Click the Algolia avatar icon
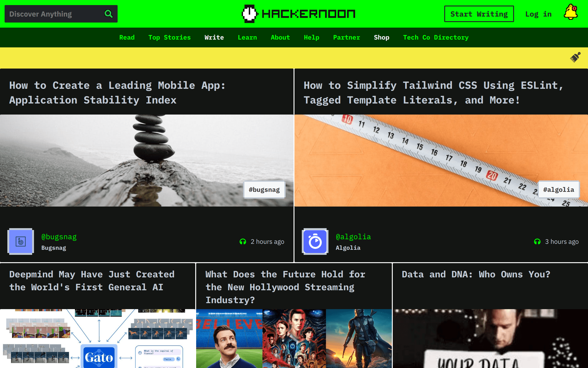Screen dimensions: 588x368 (315, 241)
